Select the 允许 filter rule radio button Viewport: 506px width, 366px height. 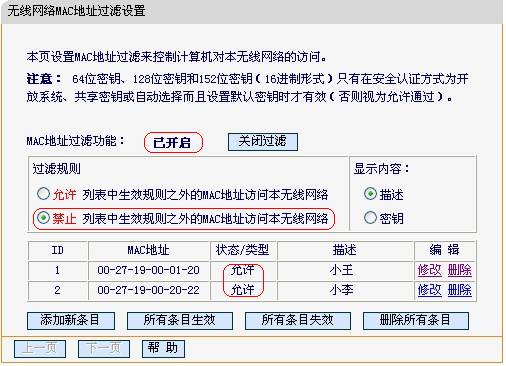[43, 194]
